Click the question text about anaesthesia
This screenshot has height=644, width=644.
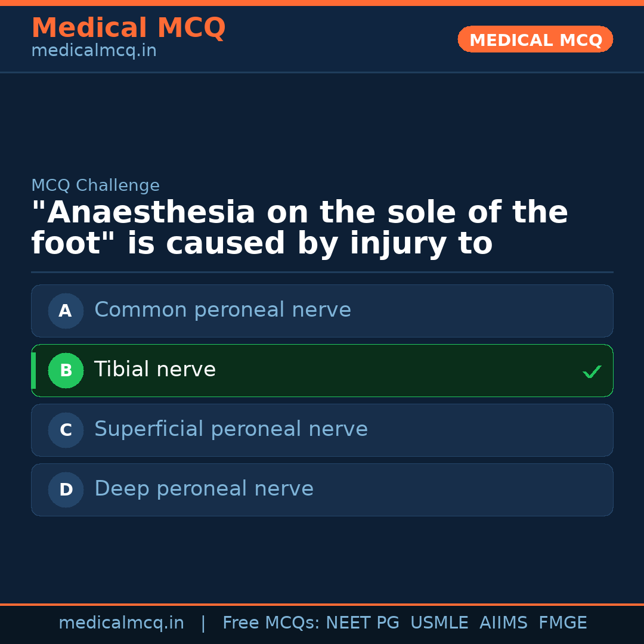(x=299, y=228)
